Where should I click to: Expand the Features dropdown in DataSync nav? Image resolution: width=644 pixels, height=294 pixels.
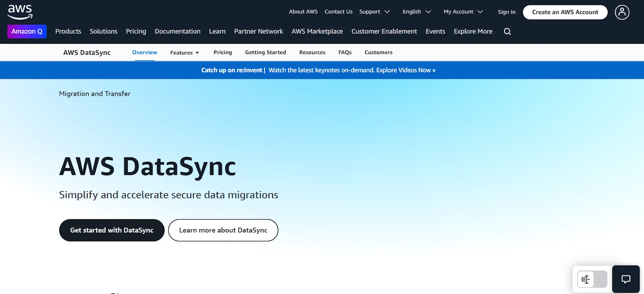coord(185,53)
